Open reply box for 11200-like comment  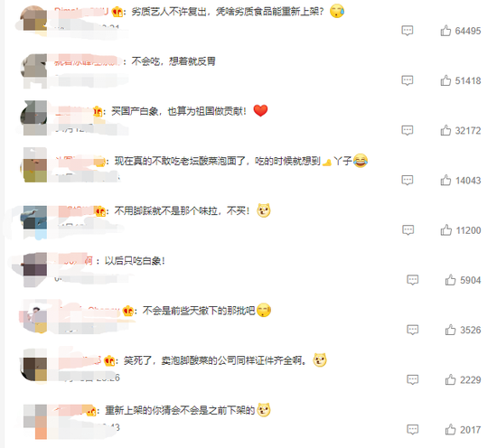point(408,230)
